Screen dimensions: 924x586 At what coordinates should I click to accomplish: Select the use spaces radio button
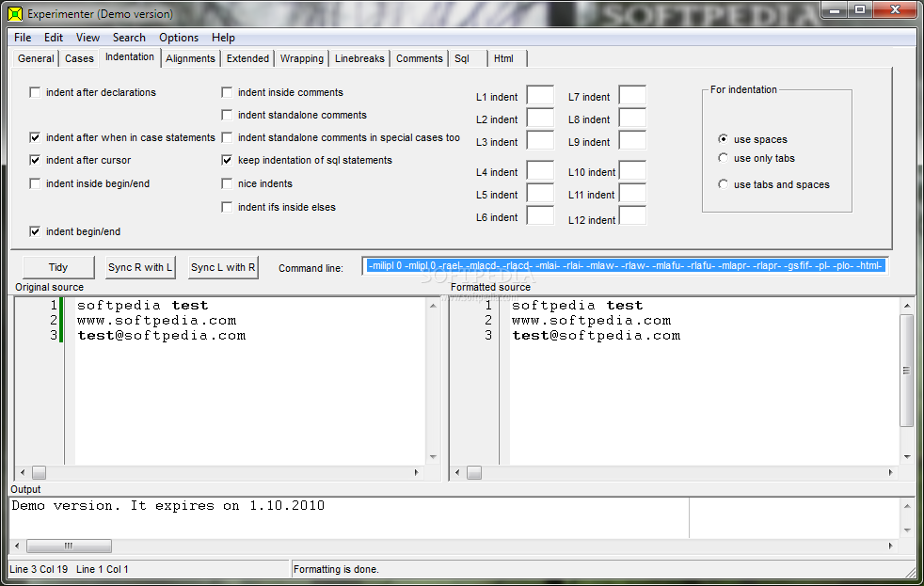pos(723,139)
